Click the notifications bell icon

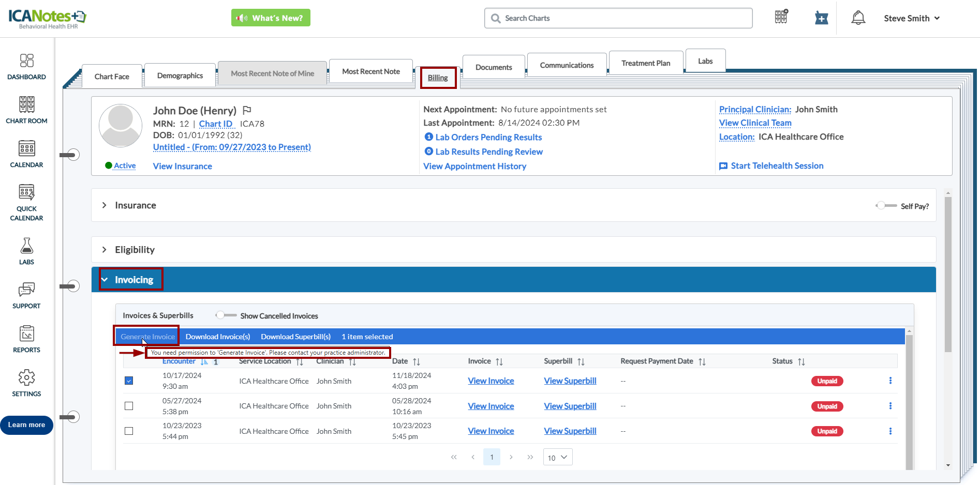pos(858,18)
